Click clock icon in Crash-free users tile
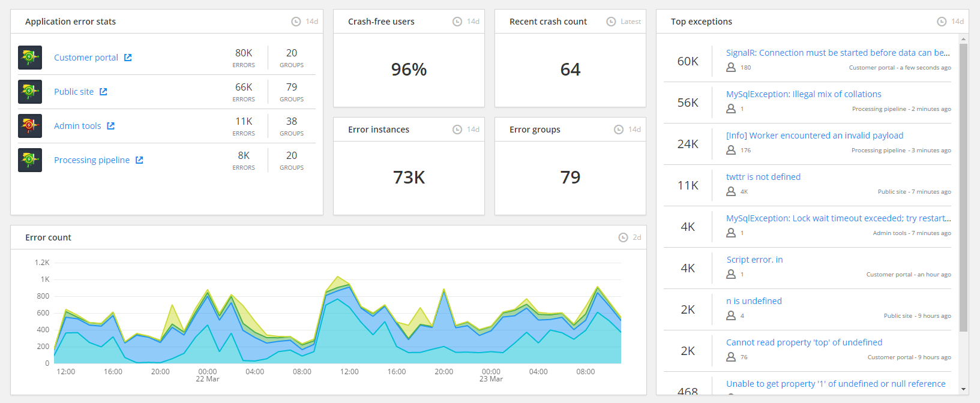Viewport: 980px width, 403px height. pyautogui.click(x=457, y=22)
